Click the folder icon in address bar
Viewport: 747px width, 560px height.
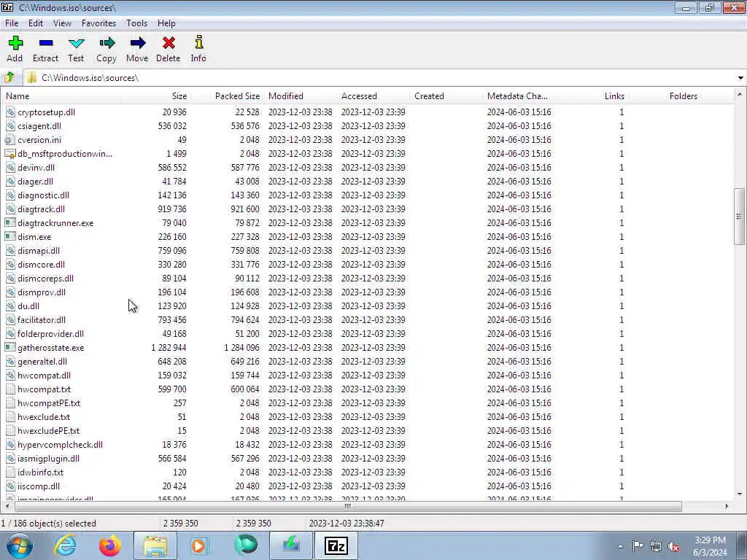(31, 77)
